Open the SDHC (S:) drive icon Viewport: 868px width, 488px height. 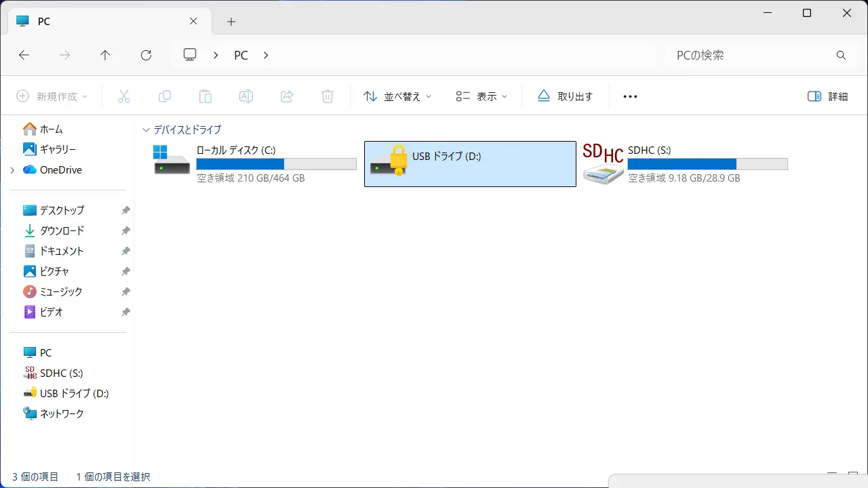(603, 163)
